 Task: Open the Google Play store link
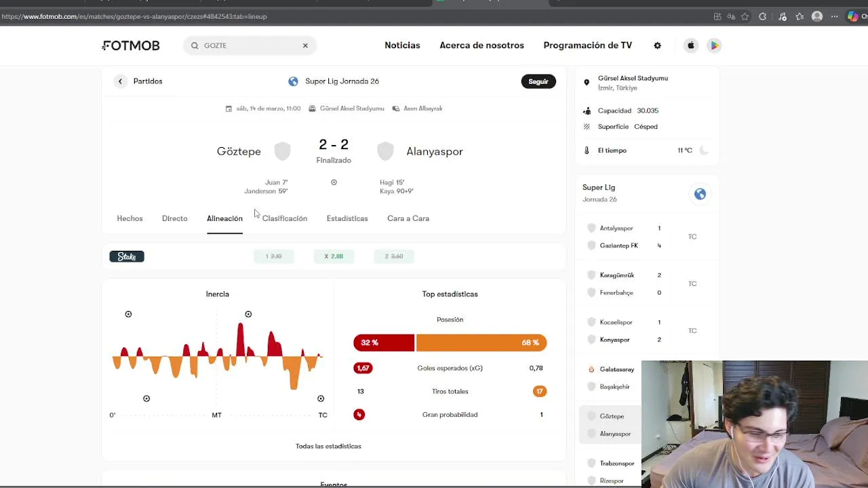[714, 45]
